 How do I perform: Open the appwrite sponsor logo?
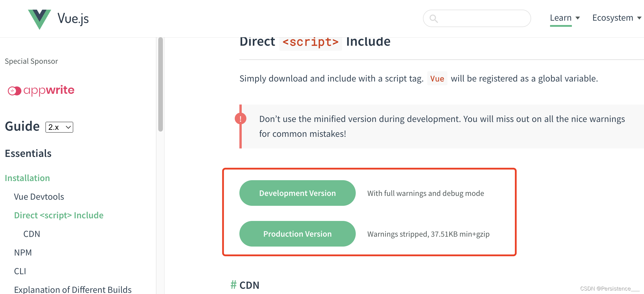coord(41,90)
